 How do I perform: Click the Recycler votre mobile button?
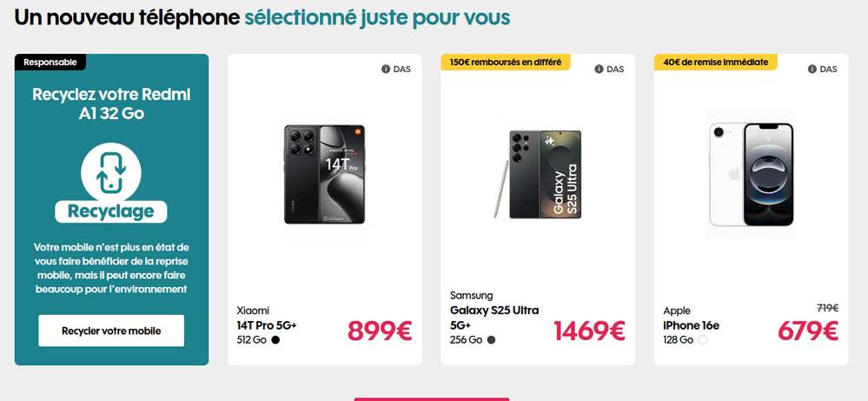[111, 331]
